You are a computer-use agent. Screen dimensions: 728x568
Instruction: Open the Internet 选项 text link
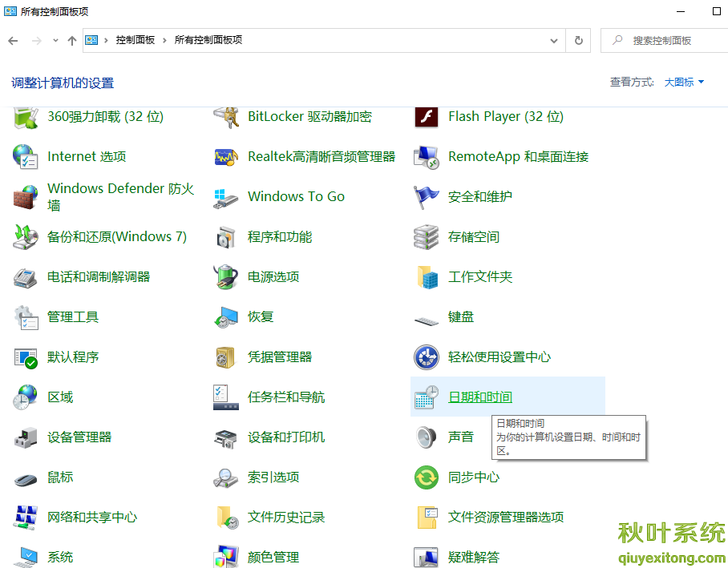(x=87, y=157)
